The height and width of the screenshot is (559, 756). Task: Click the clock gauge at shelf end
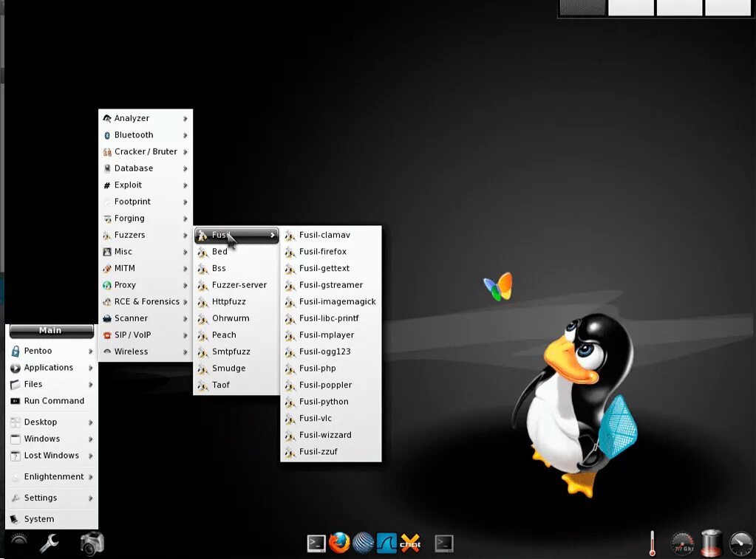point(740,543)
